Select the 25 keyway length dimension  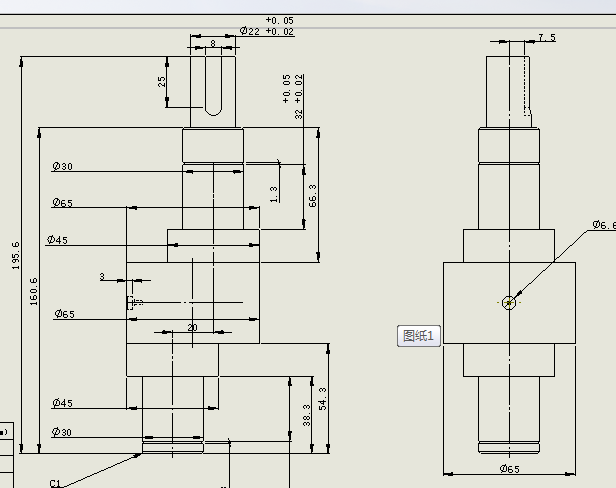[161, 82]
